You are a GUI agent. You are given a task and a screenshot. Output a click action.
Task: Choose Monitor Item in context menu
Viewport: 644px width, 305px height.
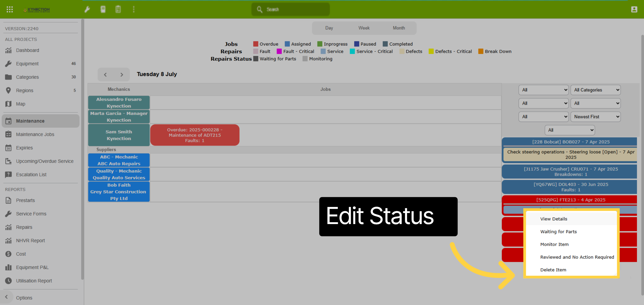coord(571,244)
